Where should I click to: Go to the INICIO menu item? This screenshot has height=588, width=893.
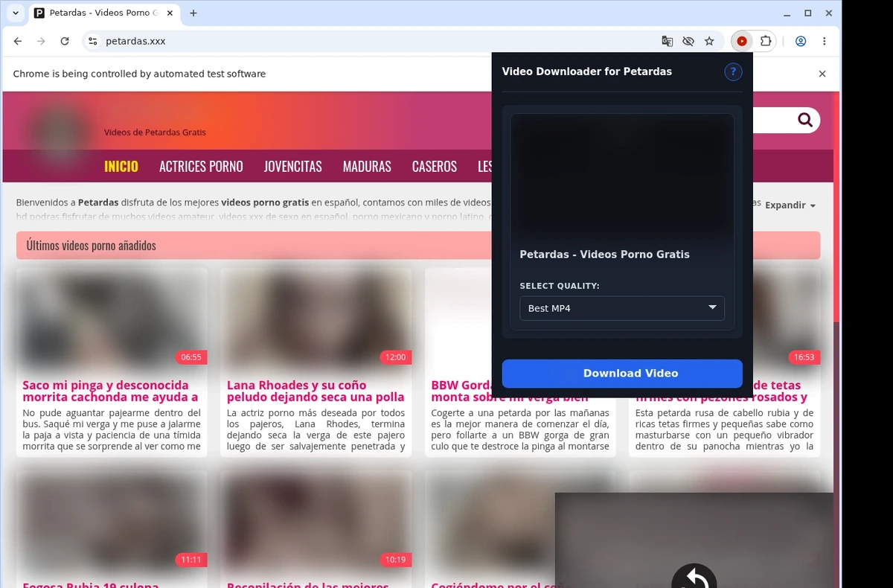[121, 166]
